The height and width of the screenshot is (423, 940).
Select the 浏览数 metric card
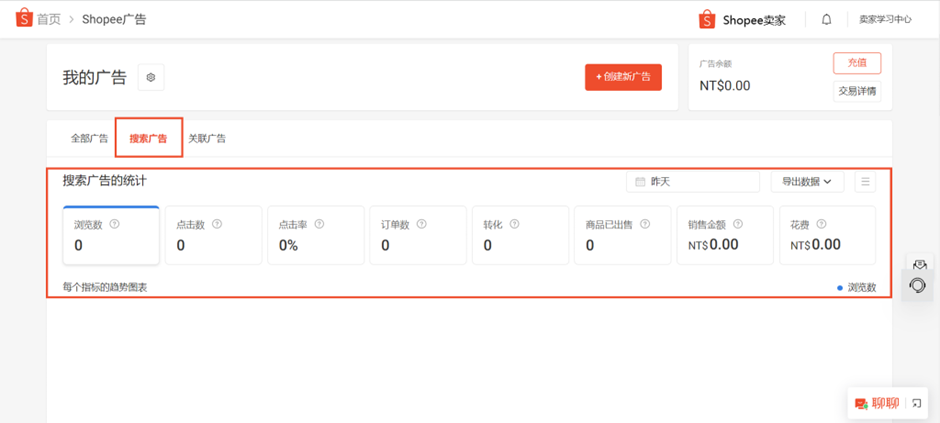111,236
